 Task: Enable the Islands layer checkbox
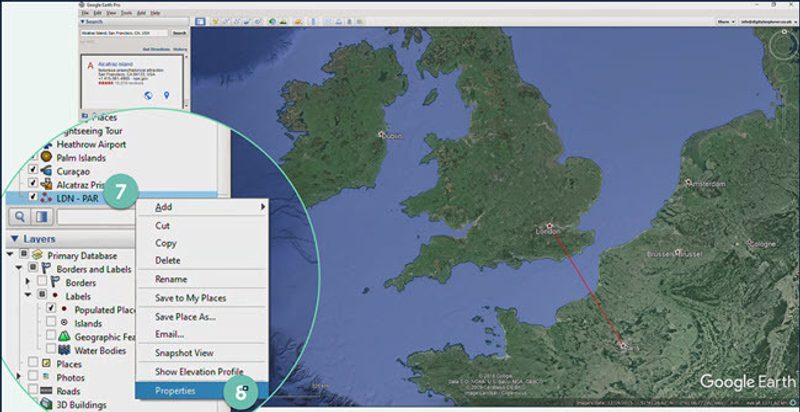point(51,322)
